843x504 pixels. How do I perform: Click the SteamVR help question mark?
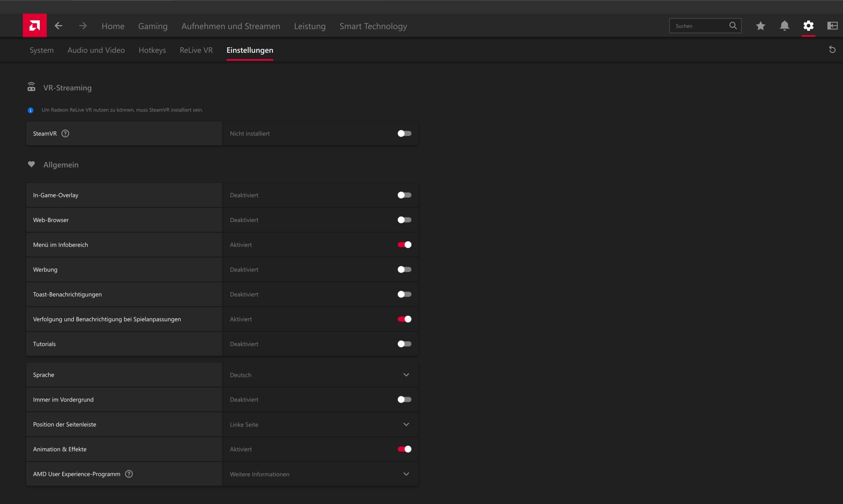65,133
